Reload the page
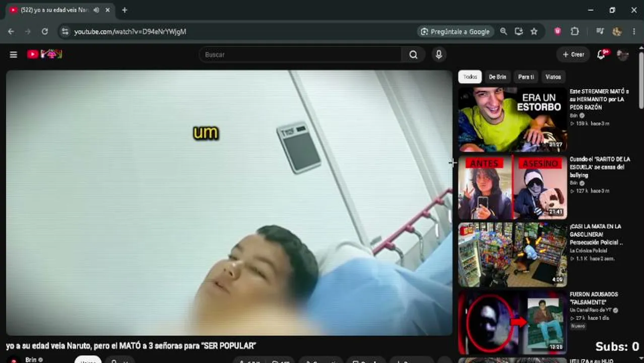The width and height of the screenshot is (644, 363). pyautogui.click(x=45, y=31)
